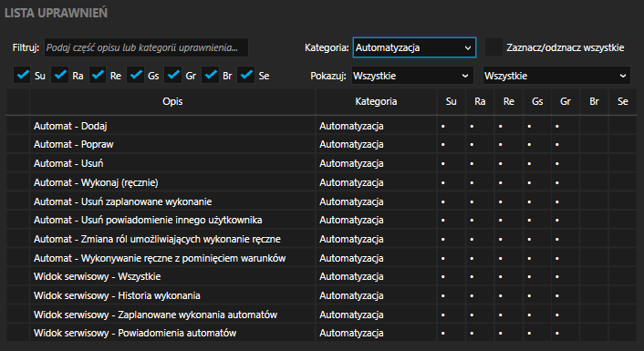The width and height of the screenshot is (644, 351).
Task: Select 'Widok serwisowy - Wszystkie' row
Action: pyautogui.click(x=322, y=276)
